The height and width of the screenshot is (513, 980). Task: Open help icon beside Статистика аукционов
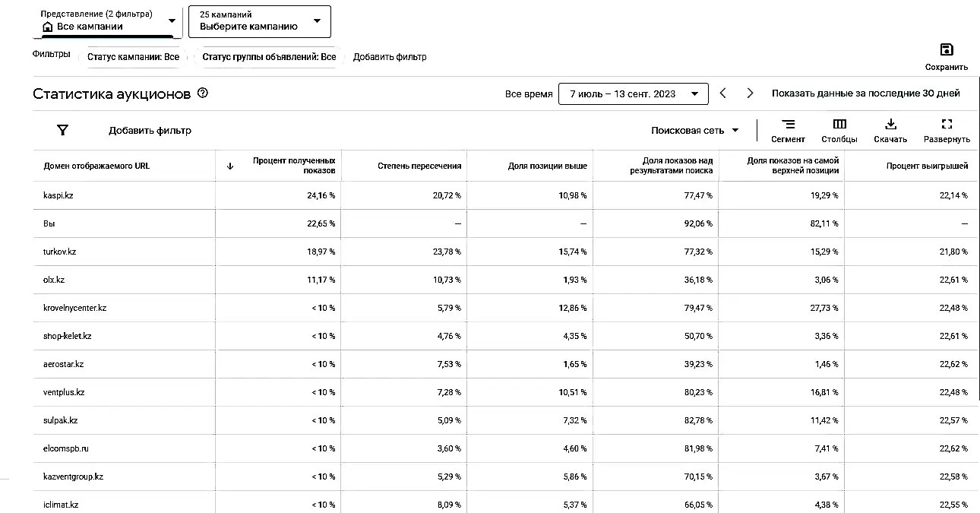click(x=202, y=93)
